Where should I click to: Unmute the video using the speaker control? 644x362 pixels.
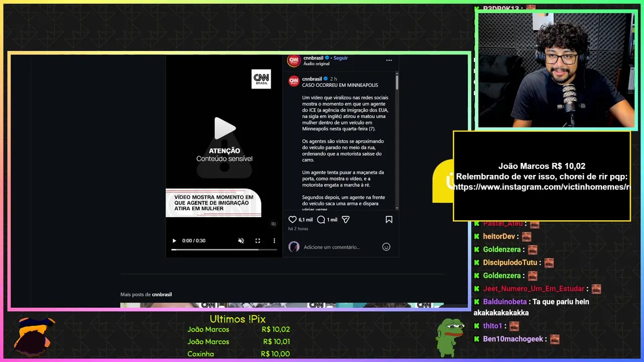(x=241, y=241)
